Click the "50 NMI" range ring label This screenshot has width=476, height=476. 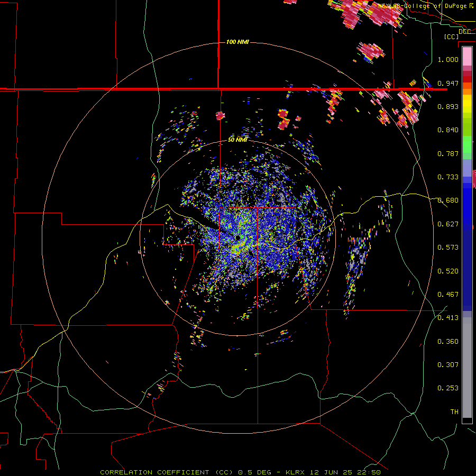click(x=237, y=140)
